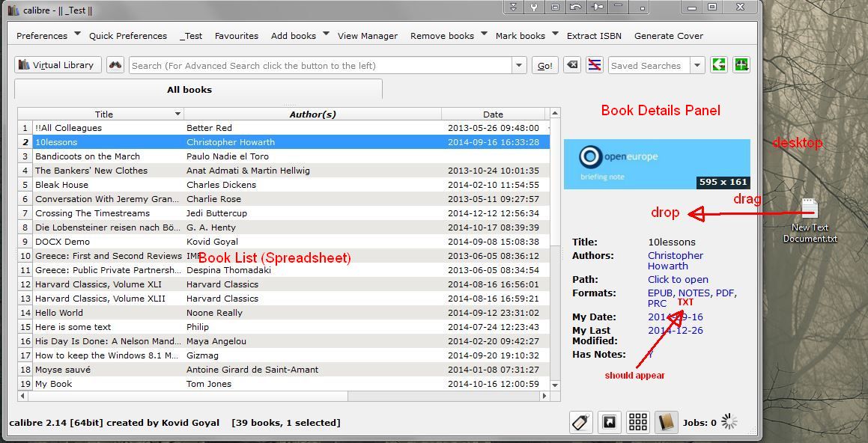Select the Bandicoots on the March row
This screenshot has width=868, height=443.
tap(283, 156)
